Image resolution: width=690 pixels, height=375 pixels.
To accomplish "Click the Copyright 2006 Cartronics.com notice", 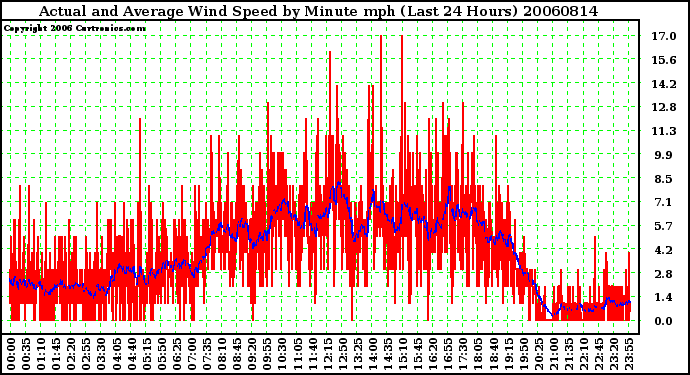I will pos(74,29).
